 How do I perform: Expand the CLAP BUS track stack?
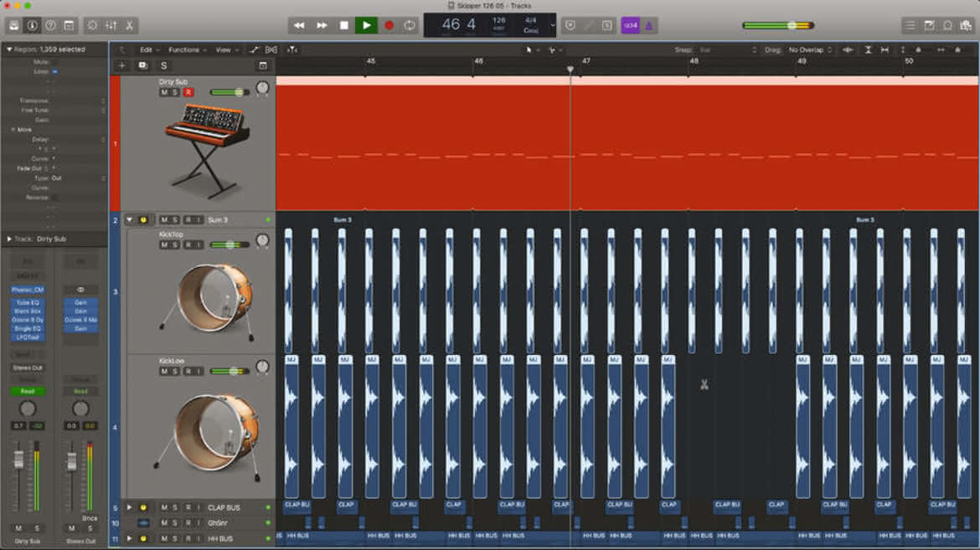coord(129,507)
